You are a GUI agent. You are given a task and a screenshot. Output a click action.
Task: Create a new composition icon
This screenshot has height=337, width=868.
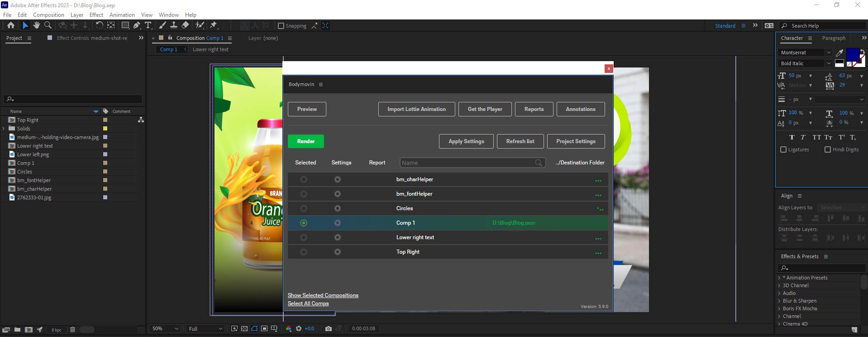pyautogui.click(x=29, y=330)
